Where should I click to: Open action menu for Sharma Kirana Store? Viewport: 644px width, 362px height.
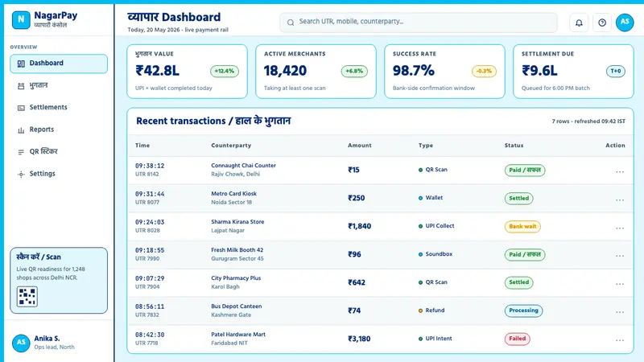click(x=619, y=228)
